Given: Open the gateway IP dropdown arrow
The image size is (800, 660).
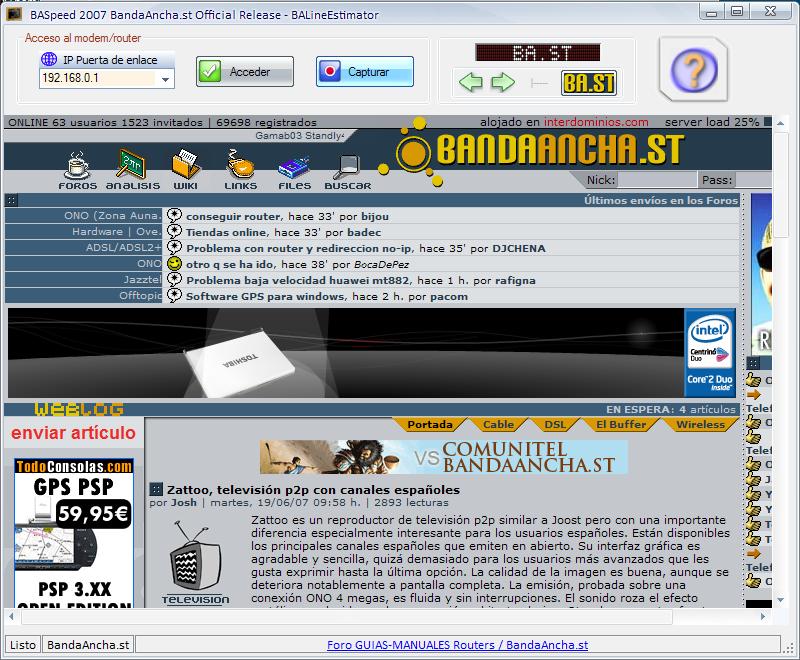Looking at the screenshot, I should (x=165, y=79).
